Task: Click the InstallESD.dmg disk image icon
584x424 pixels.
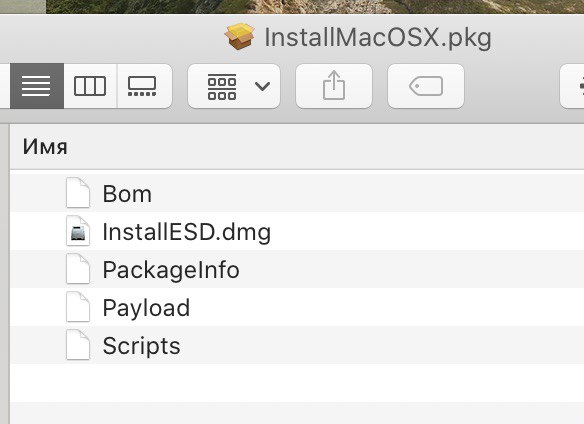Action: tap(78, 231)
